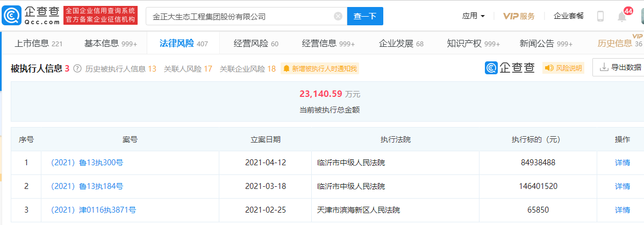Click the 企查查 logo beside 风险说明
This screenshot has width=644, height=225.
click(510, 68)
